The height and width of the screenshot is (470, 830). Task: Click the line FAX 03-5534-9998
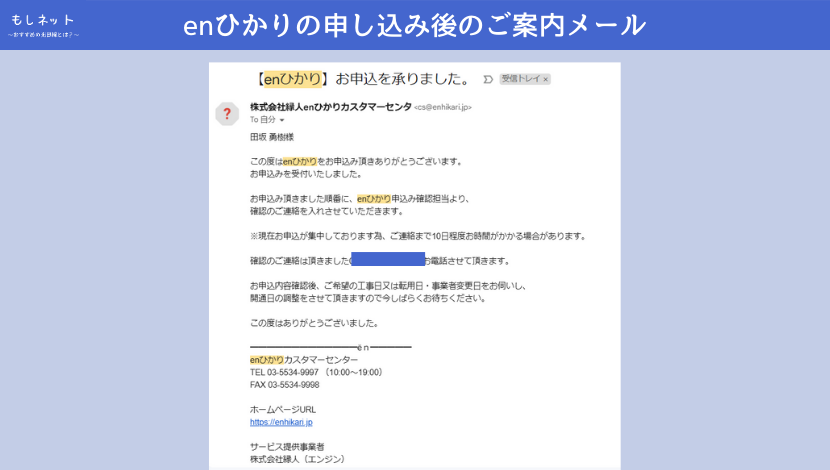point(284,385)
